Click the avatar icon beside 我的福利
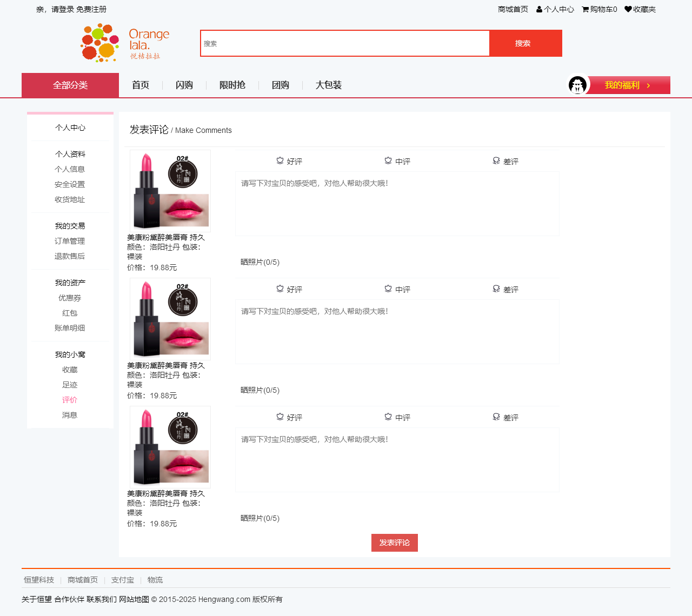 coord(577,85)
